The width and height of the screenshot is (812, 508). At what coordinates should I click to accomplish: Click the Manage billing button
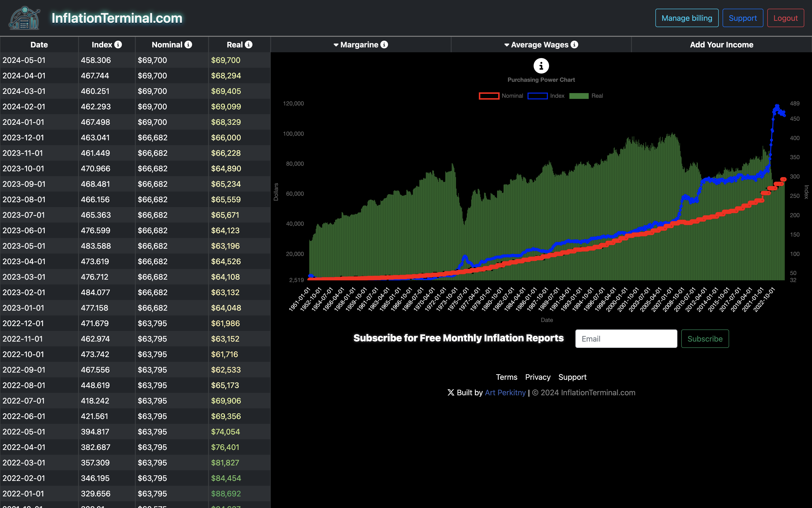(x=687, y=18)
